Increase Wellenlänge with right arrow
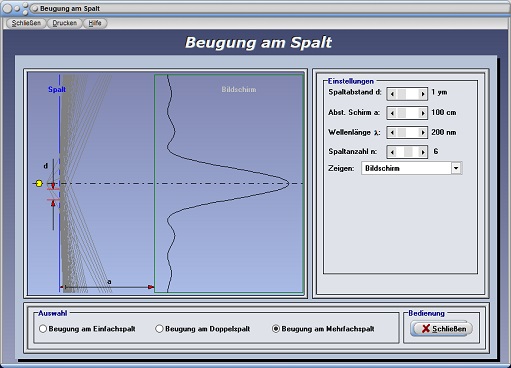Viewport: 511px width, 368px height. click(423, 133)
